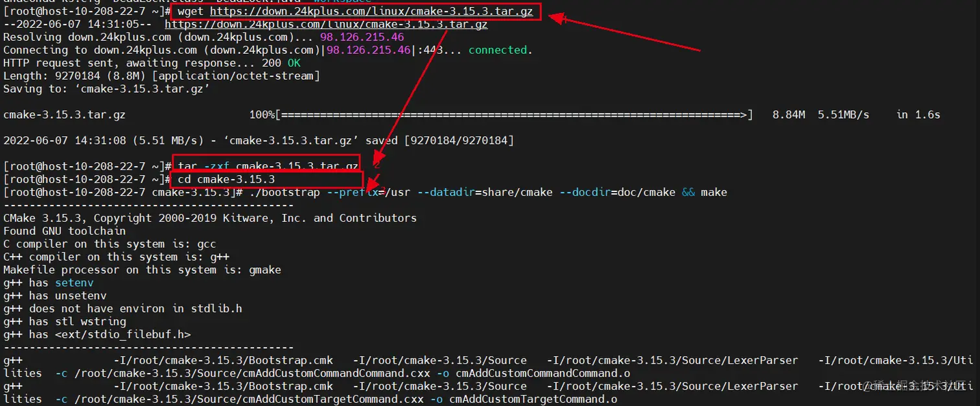Click the 'Saving to:' file name line
This screenshot has height=406, width=980.
click(107, 89)
